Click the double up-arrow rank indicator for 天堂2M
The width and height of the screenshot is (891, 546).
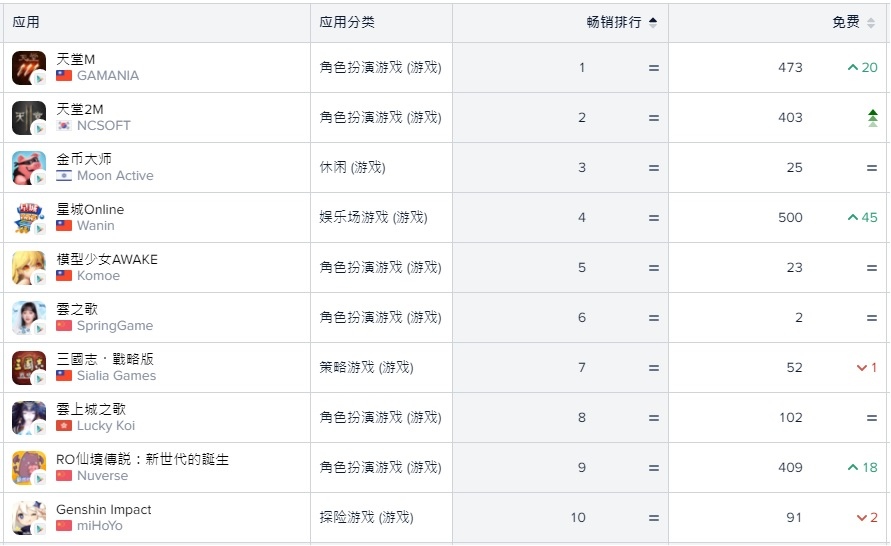pos(872,118)
